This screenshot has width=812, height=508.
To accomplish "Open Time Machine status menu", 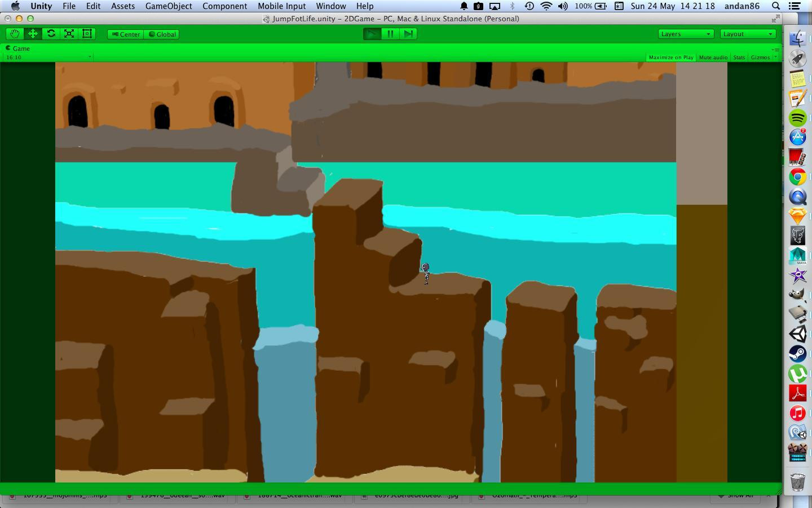I will tap(529, 6).
